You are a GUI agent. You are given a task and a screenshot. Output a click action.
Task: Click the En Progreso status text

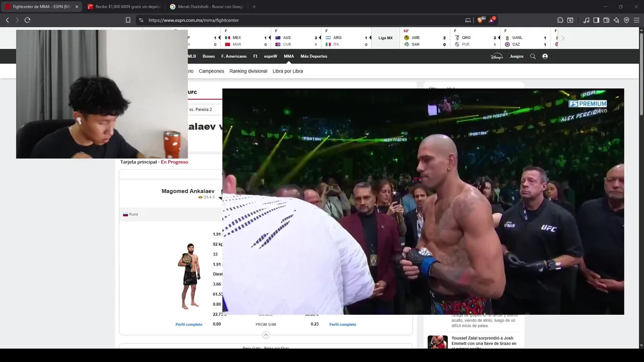tap(175, 162)
